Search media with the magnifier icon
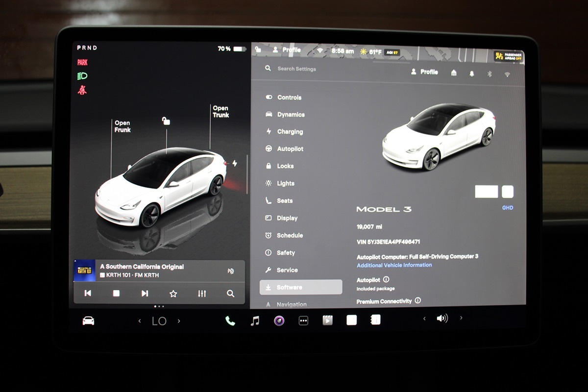Image resolution: width=588 pixels, height=392 pixels. (230, 294)
